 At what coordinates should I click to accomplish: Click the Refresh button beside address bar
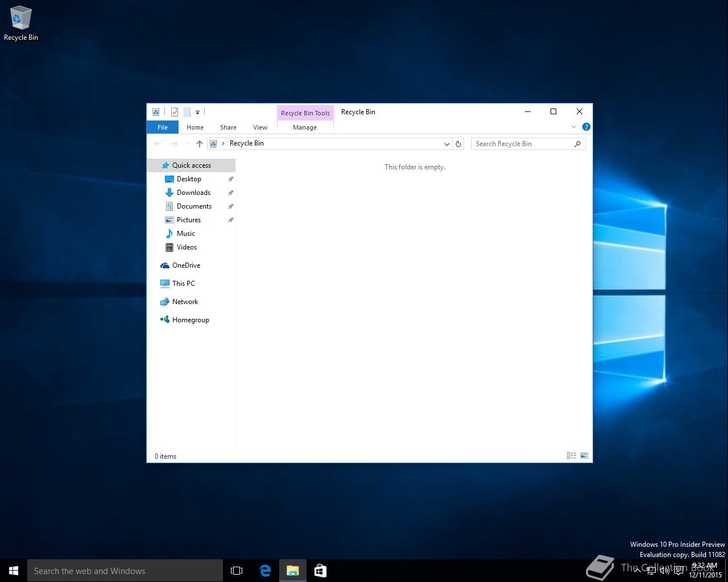point(458,144)
